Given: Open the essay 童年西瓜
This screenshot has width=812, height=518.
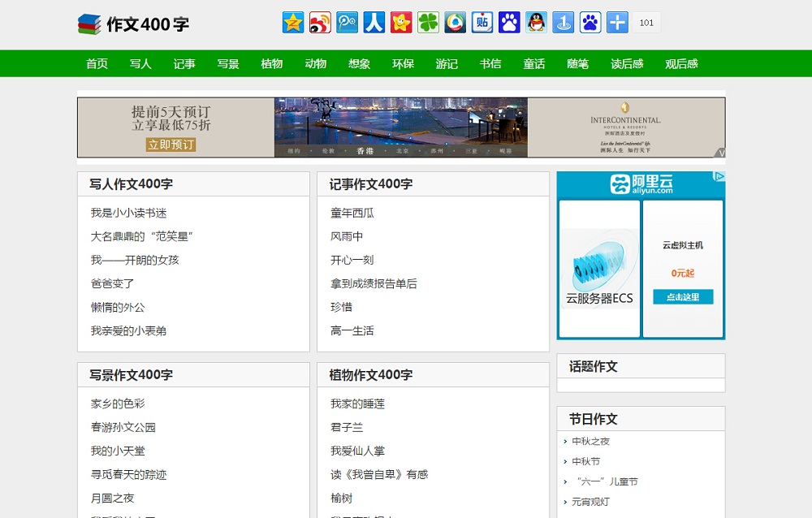Looking at the screenshot, I should 352,213.
